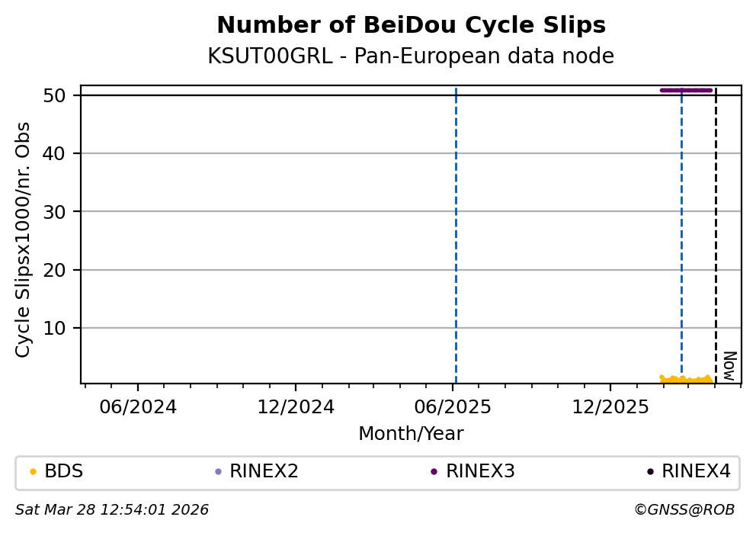Click the KSUT00GRL station subtitle
Viewport: 756px width, 533px height.
click(x=411, y=56)
